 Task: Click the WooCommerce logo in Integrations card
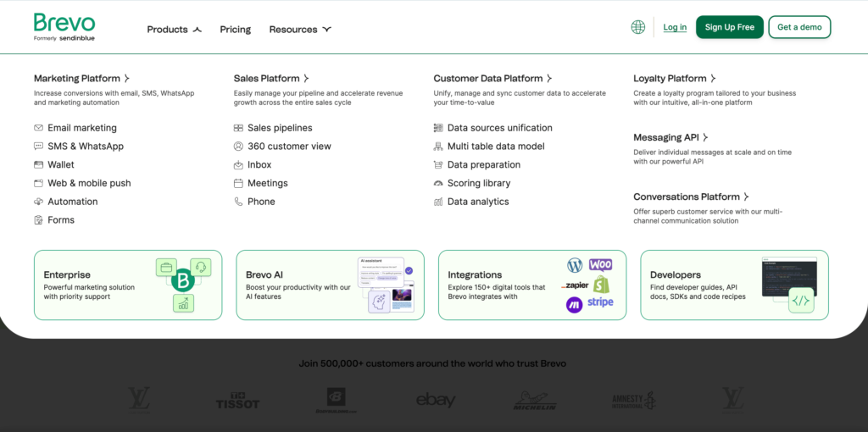tap(600, 265)
